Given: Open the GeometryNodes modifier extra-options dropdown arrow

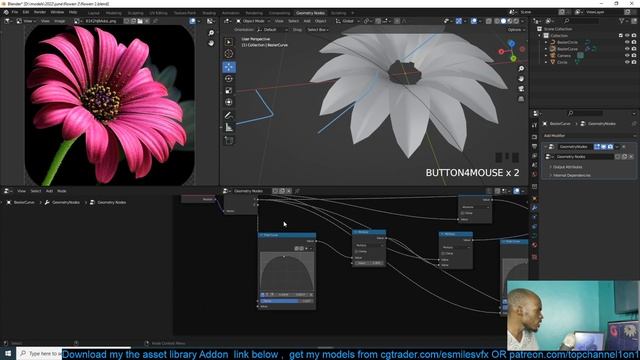Looking at the screenshot, I should click(617, 147).
